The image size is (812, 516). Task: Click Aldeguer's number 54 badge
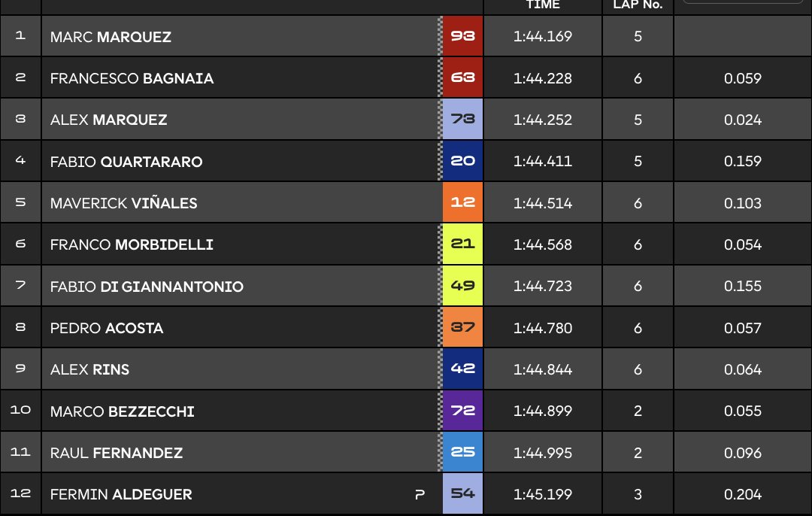click(x=462, y=494)
